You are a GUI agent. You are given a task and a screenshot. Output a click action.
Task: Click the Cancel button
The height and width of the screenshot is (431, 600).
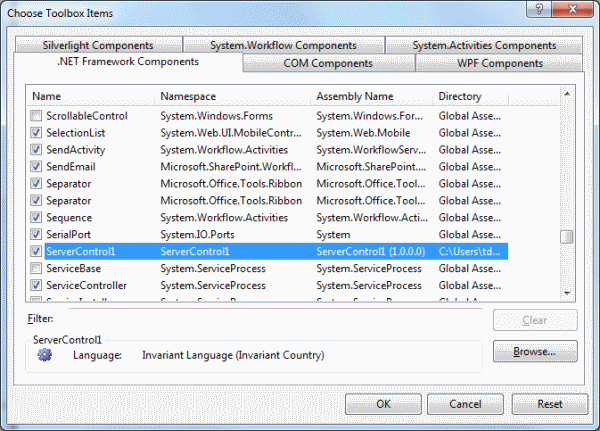[465, 404]
